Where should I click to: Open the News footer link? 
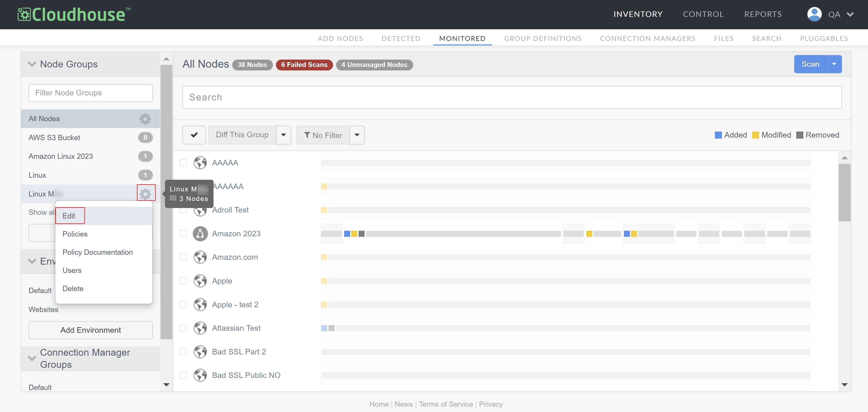point(404,404)
